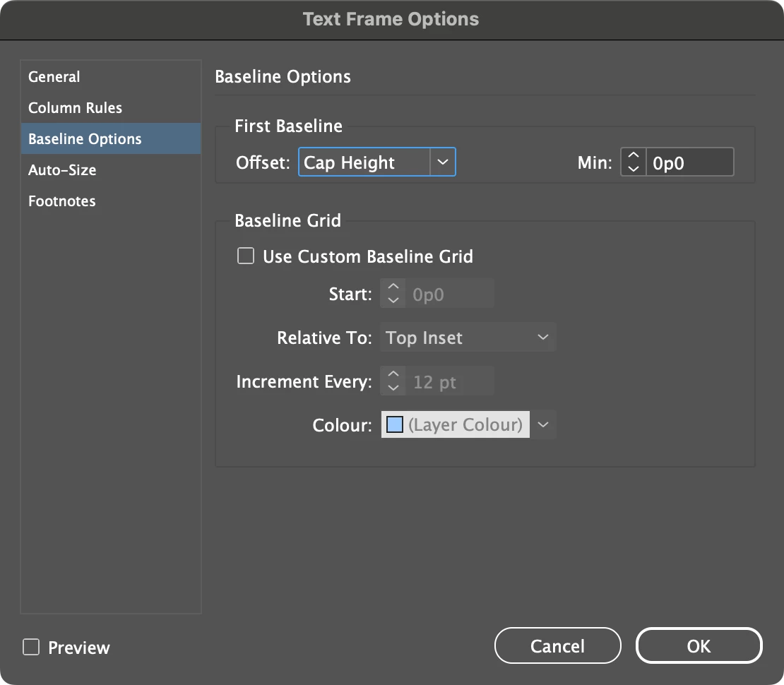
Task: Decrease Increment Every with down stepper
Action: pos(393,388)
